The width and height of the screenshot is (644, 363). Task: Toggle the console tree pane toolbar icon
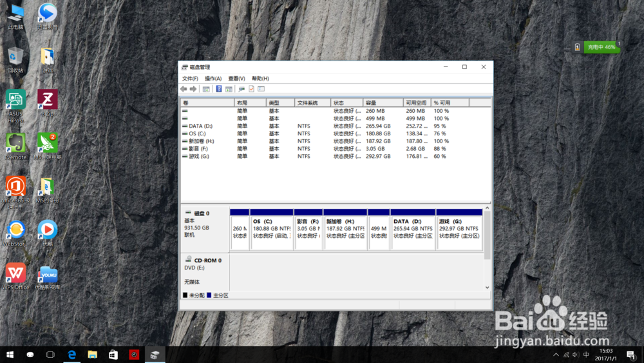[206, 89]
